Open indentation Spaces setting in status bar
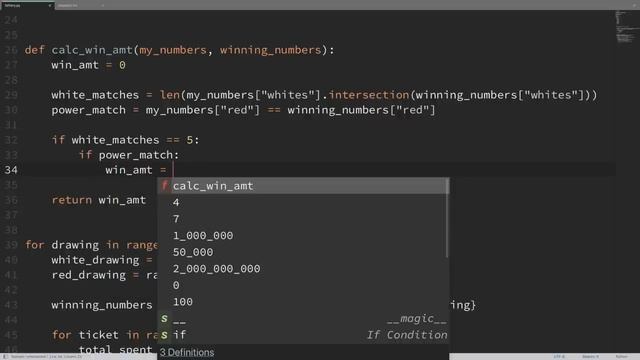The image size is (640, 360). pyautogui.click(x=591, y=356)
